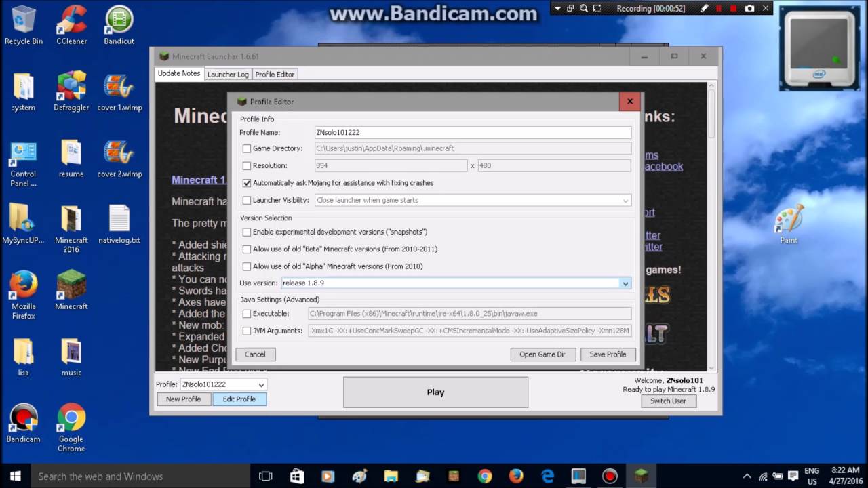Enable the Game Directory checkbox

247,148
